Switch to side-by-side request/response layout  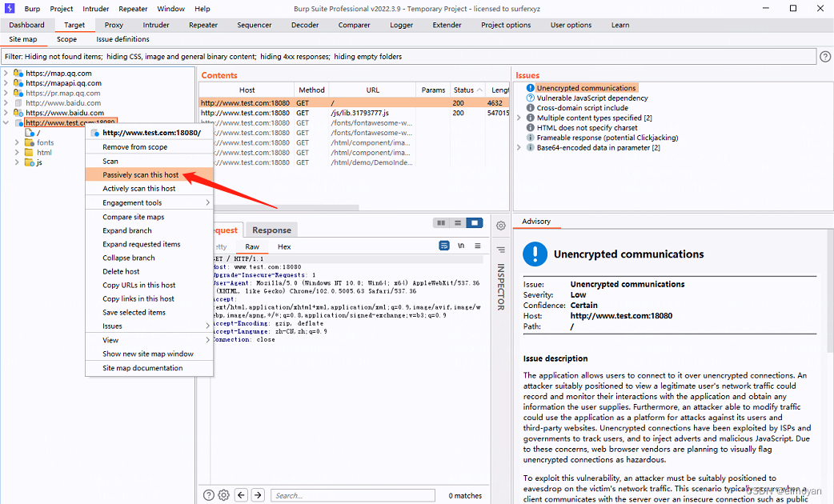pos(439,223)
